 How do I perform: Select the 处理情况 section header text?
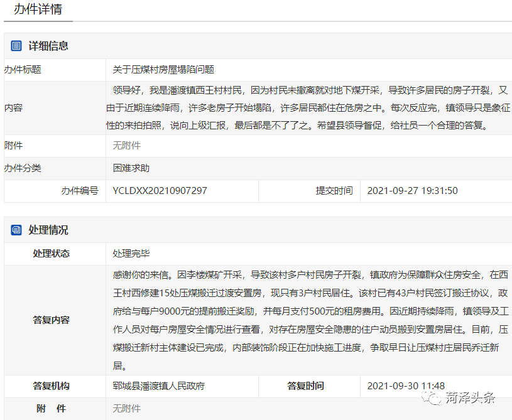(x=48, y=230)
